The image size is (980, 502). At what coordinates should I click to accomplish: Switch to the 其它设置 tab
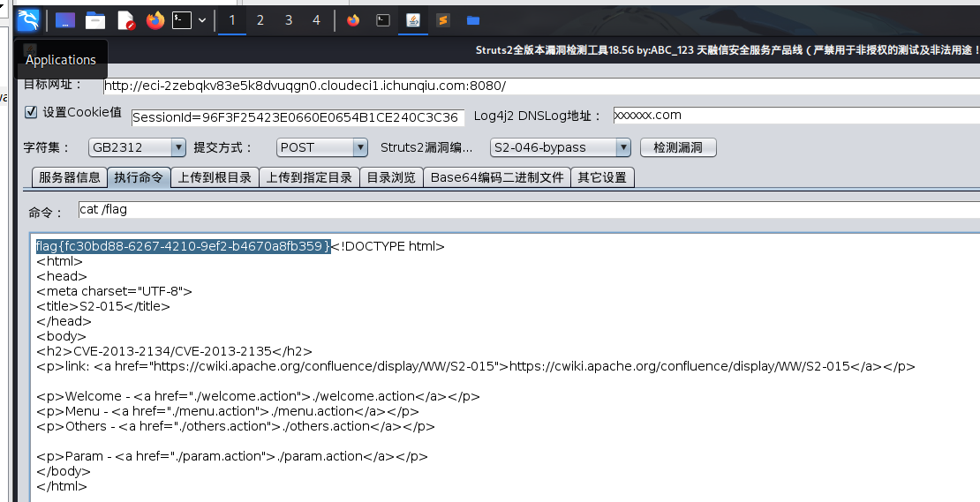(602, 177)
